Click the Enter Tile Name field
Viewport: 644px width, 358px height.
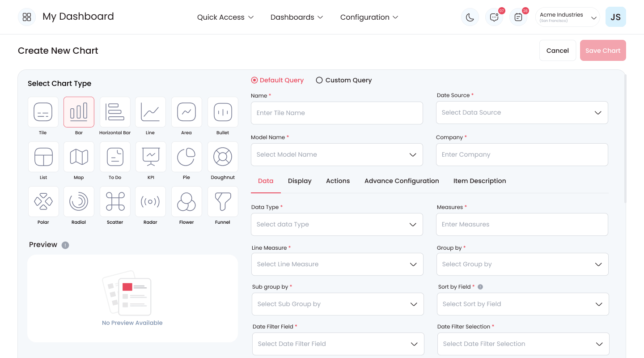(x=337, y=113)
